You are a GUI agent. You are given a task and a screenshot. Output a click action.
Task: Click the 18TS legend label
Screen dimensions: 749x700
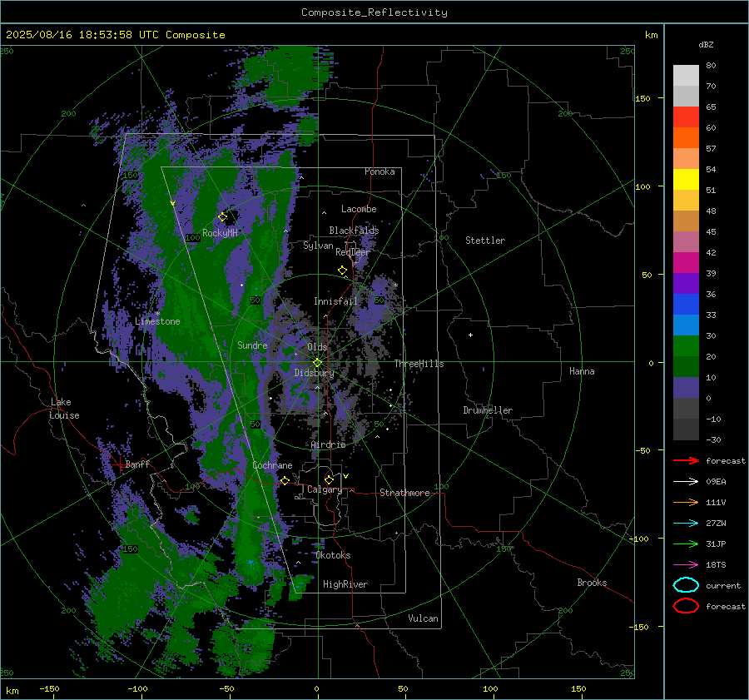point(716,565)
